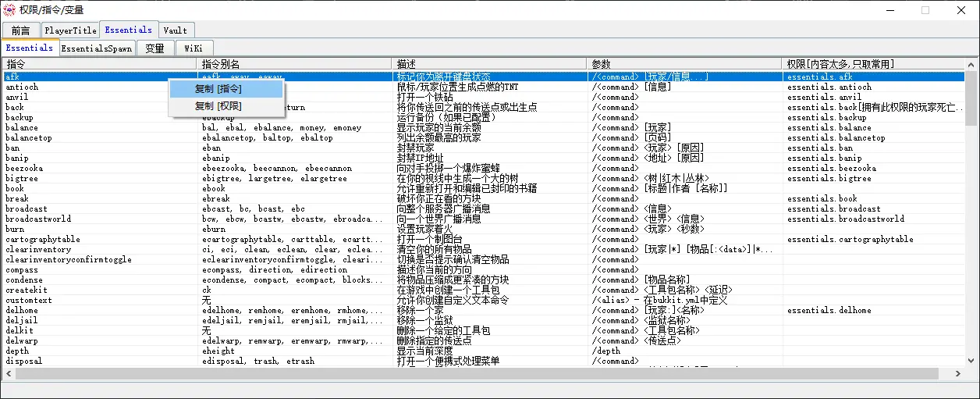Select the depth command row
The height and width of the screenshot is (399, 980).
pyautogui.click(x=484, y=351)
